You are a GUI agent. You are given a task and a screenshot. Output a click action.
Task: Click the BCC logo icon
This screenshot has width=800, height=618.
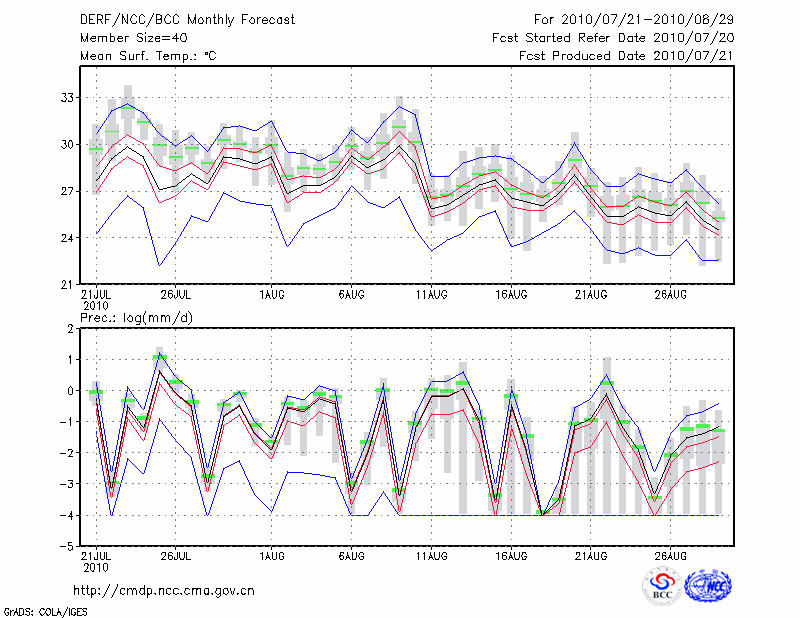click(x=662, y=586)
